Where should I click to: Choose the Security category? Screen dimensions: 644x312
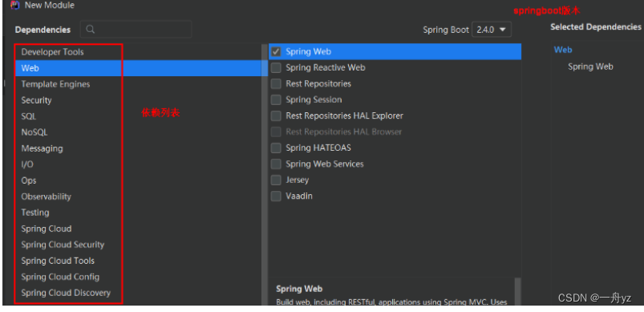pos(37,100)
